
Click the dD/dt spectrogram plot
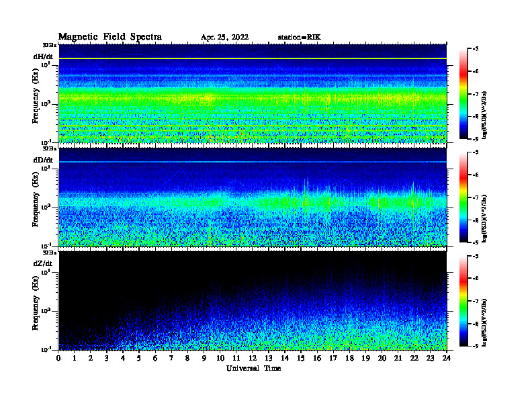(x=253, y=197)
